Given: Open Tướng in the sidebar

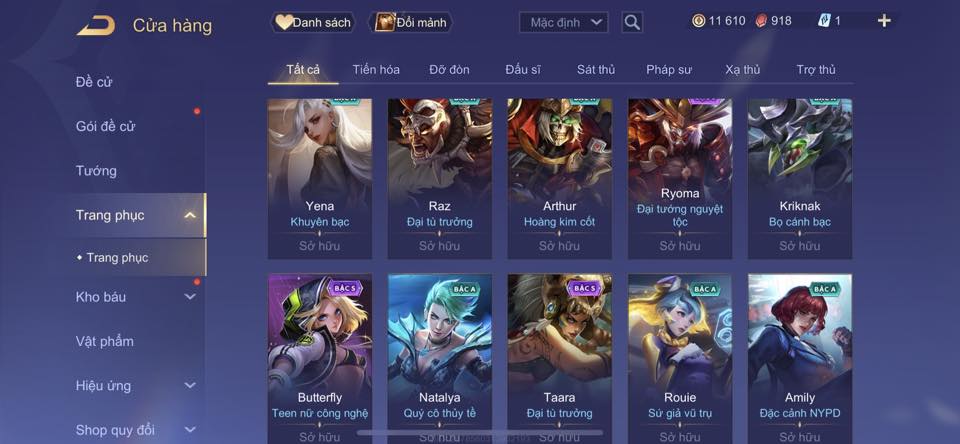Looking at the screenshot, I should pos(96,170).
